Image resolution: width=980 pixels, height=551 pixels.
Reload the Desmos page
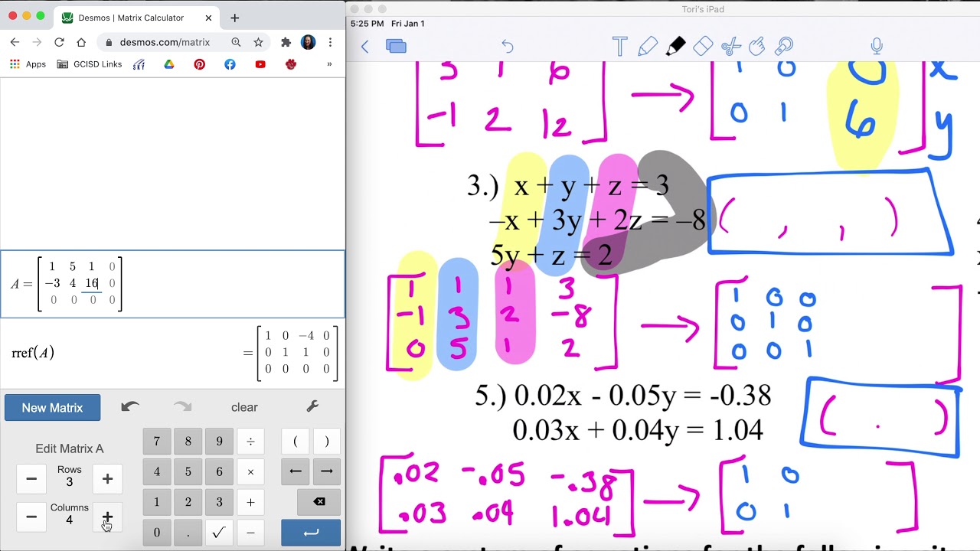(59, 43)
